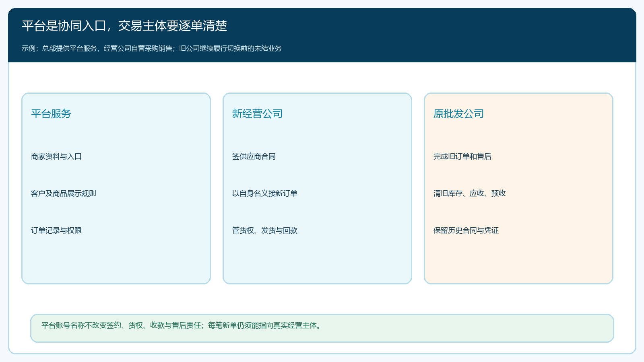Select the line 订单记录与权限
The height and width of the screenshot is (362, 644).
pyautogui.click(x=56, y=230)
